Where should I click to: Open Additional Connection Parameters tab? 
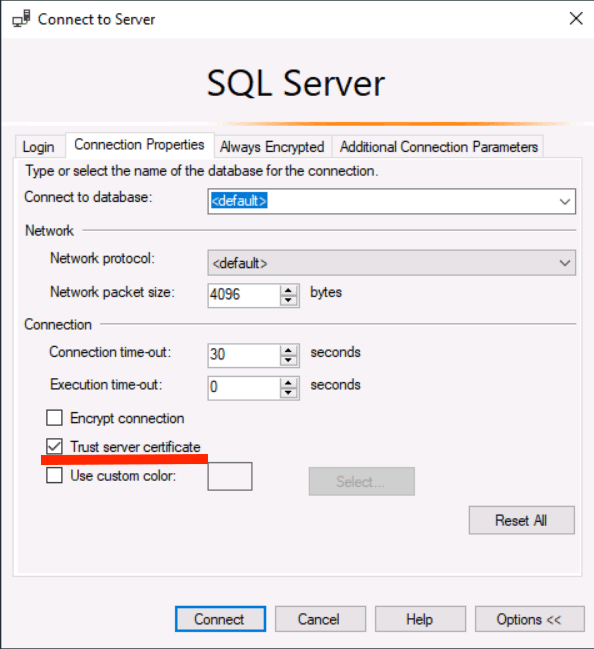(438, 147)
